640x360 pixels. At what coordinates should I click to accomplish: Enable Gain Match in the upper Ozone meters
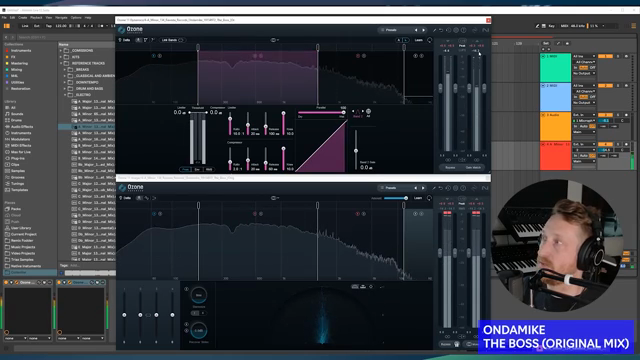(473, 168)
